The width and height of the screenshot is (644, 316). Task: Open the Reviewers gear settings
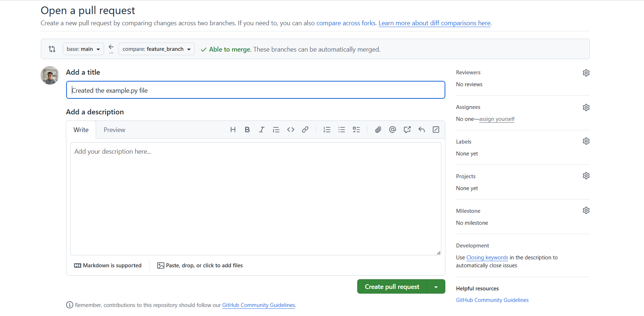[x=586, y=73]
